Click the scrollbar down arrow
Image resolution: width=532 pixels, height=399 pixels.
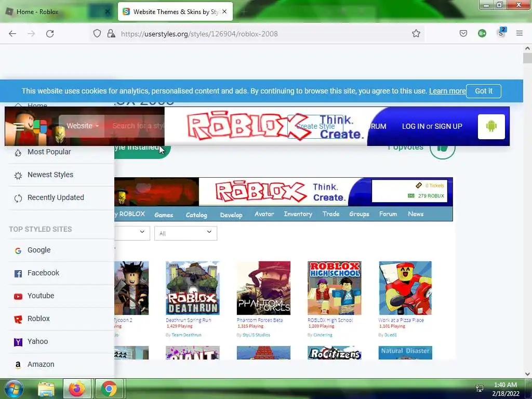point(527,374)
